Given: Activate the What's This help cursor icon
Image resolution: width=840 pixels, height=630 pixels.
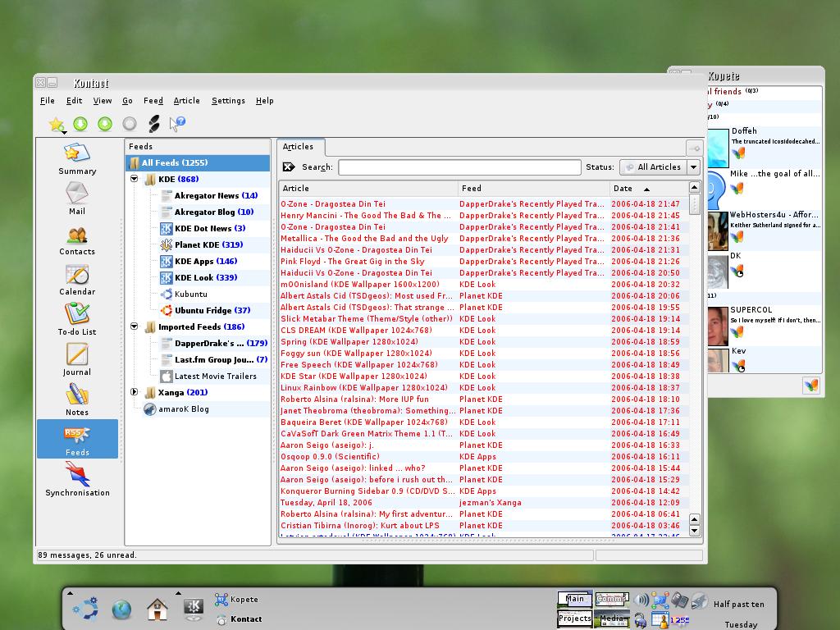Looking at the screenshot, I should (177, 124).
